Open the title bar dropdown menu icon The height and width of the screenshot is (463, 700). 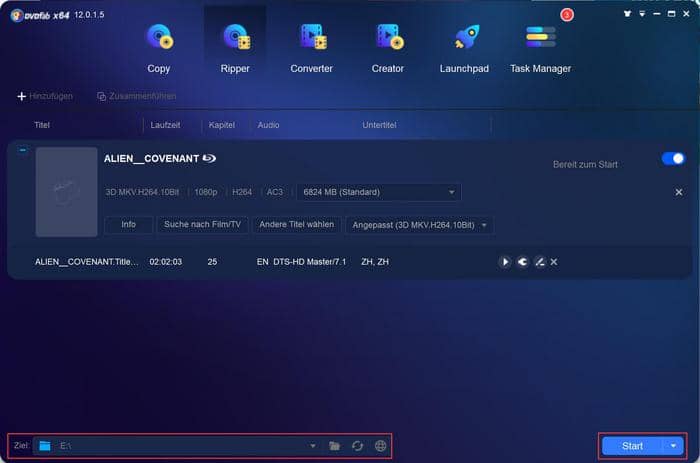pos(642,14)
